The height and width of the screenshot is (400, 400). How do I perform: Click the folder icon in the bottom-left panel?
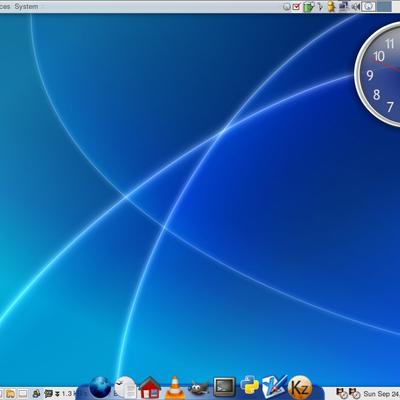(10, 394)
